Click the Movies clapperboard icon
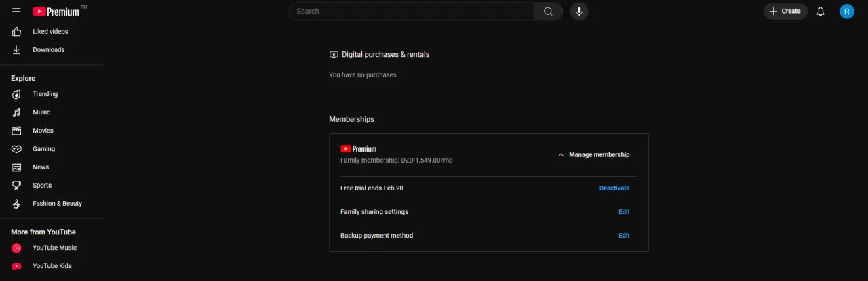Viewport: 868px width, 281px height. (x=17, y=131)
